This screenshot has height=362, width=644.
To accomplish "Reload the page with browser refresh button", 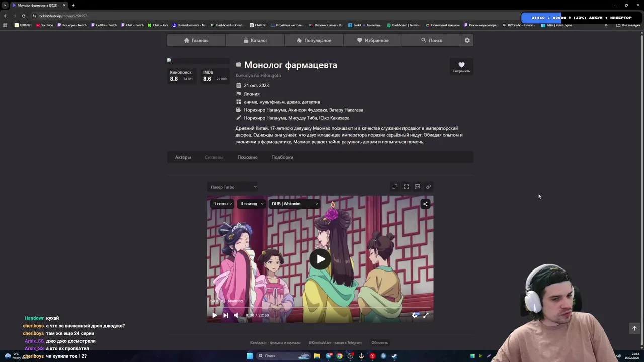I will (23, 16).
